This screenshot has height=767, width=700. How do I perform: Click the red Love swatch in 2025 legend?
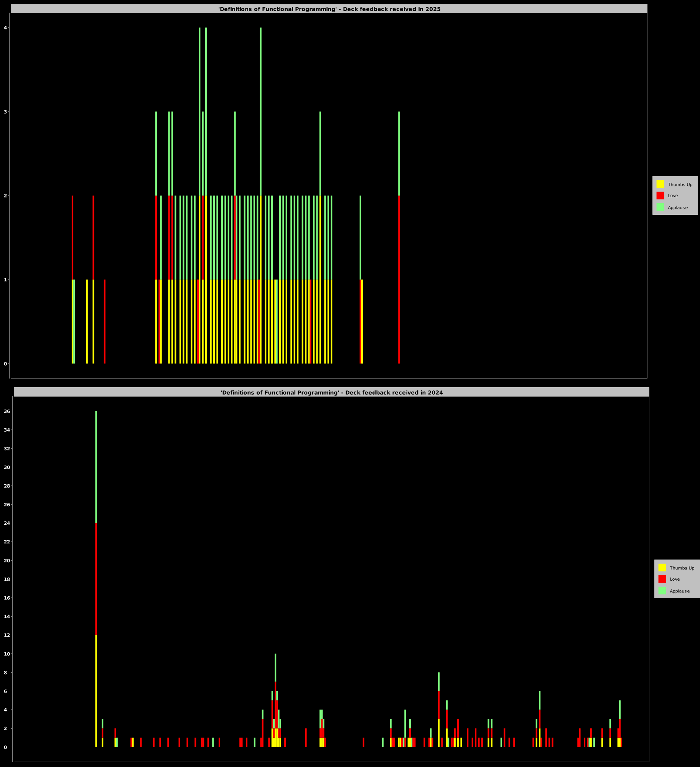coord(660,196)
